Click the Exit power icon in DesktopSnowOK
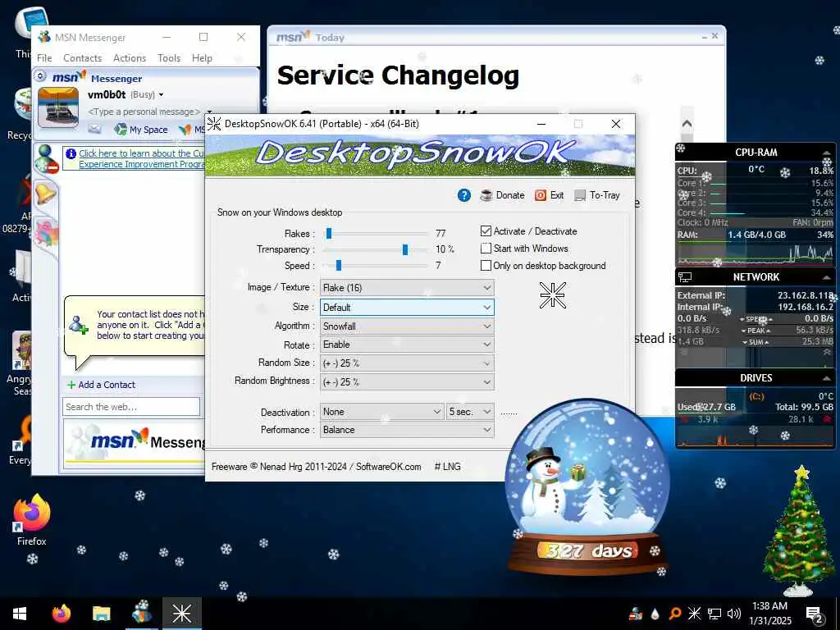 point(541,195)
